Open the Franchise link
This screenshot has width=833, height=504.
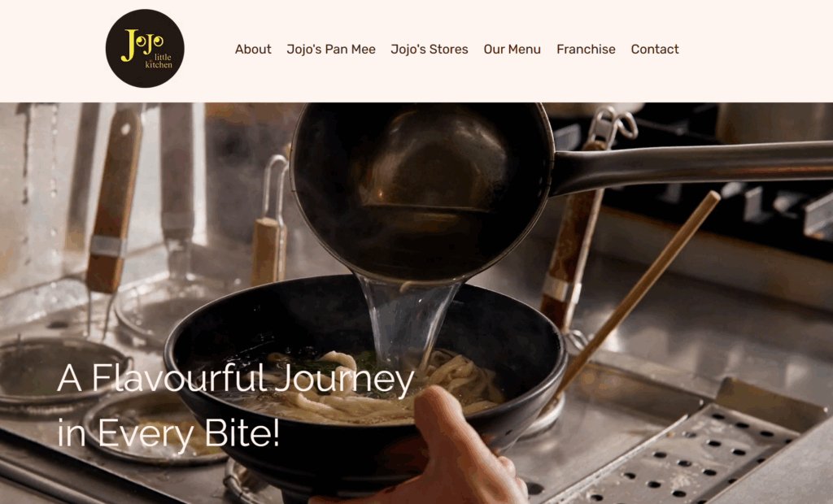pyautogui.click(x=586, y=50)
